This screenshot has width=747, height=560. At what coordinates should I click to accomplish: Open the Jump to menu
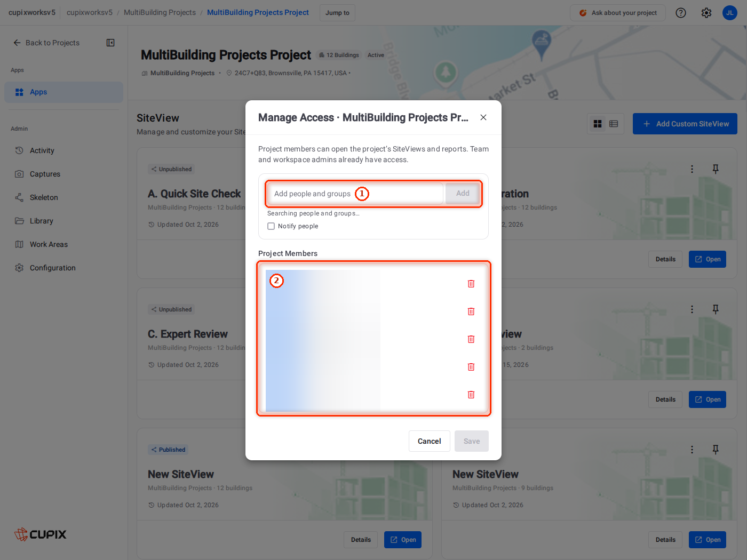[x=337, y=13]
